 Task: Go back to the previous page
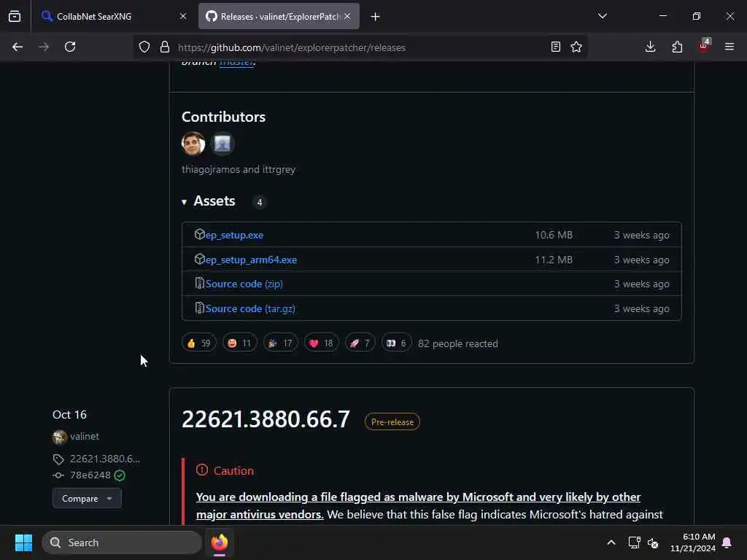pos(18,47)
